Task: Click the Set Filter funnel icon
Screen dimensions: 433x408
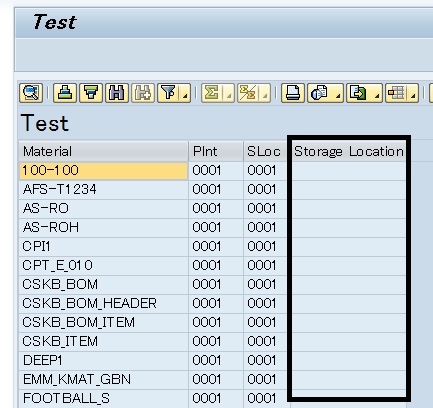Action: 168,93
